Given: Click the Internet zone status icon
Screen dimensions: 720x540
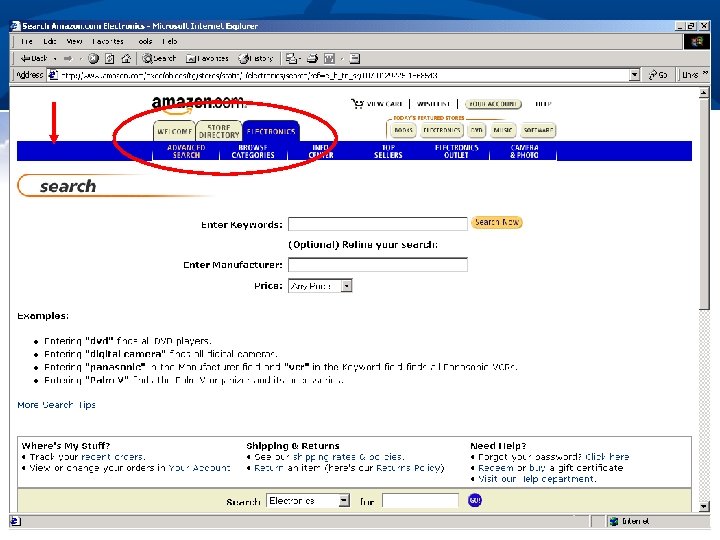Looking at the screenshot, I should (613, 521).
